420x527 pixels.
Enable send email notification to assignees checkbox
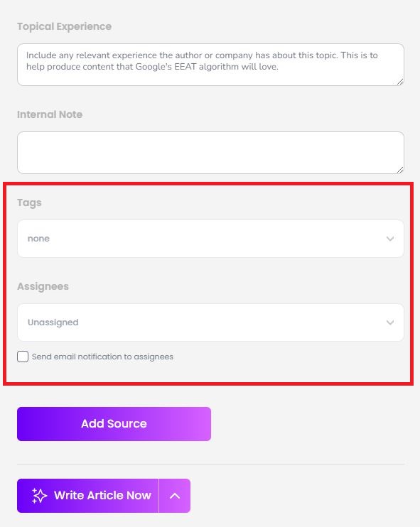[x=23, y=357]
